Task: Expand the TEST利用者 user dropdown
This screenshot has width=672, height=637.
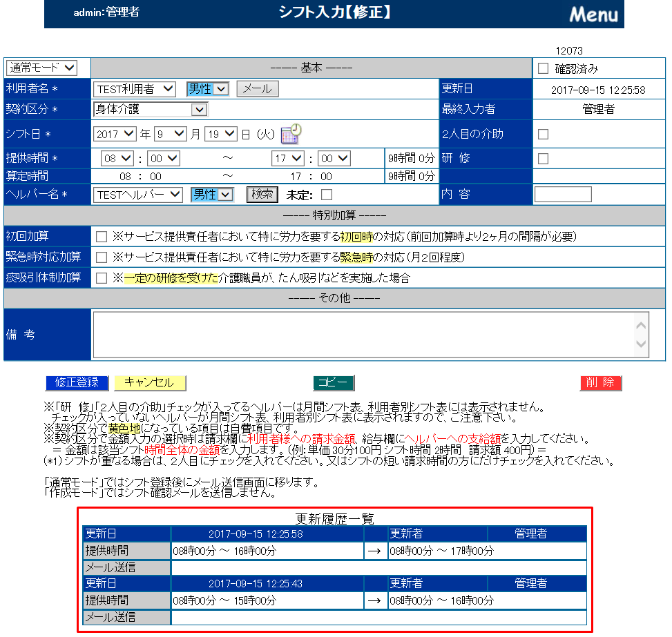Action: (135, 88)
